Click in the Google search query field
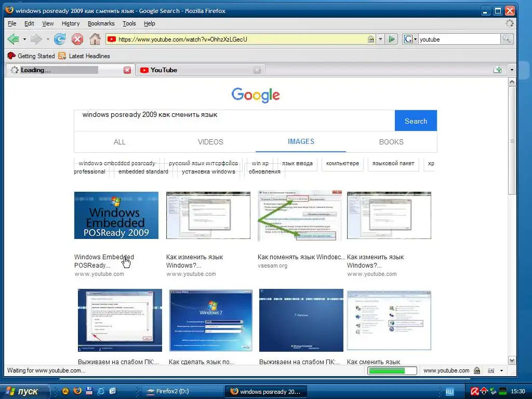 click(234, 121)
